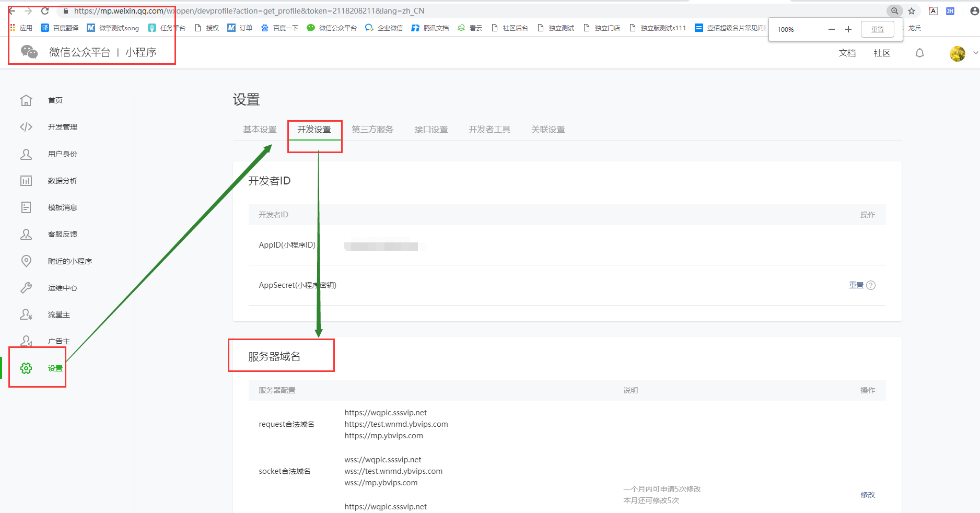Click the 首页 home icon in sidebar

click(x=26, y=100)
